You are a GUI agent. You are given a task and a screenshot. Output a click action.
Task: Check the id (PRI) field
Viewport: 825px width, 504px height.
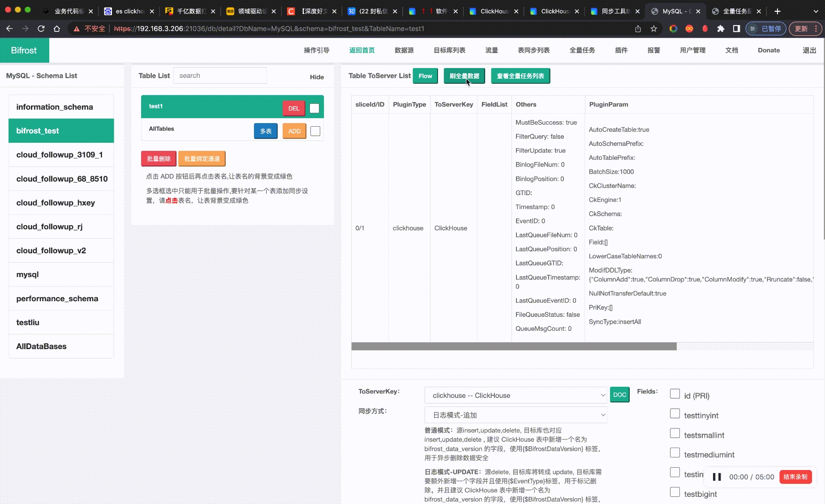click(675, 394)
